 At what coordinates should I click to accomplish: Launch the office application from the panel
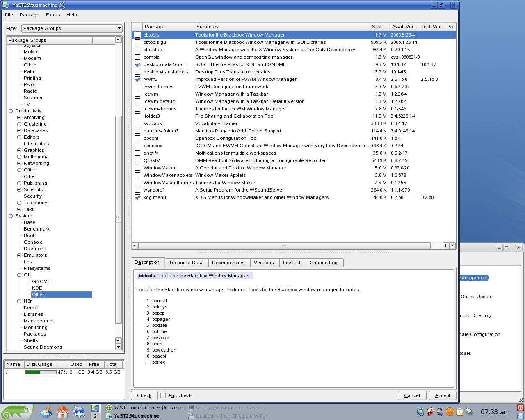(x=46, y=411)
